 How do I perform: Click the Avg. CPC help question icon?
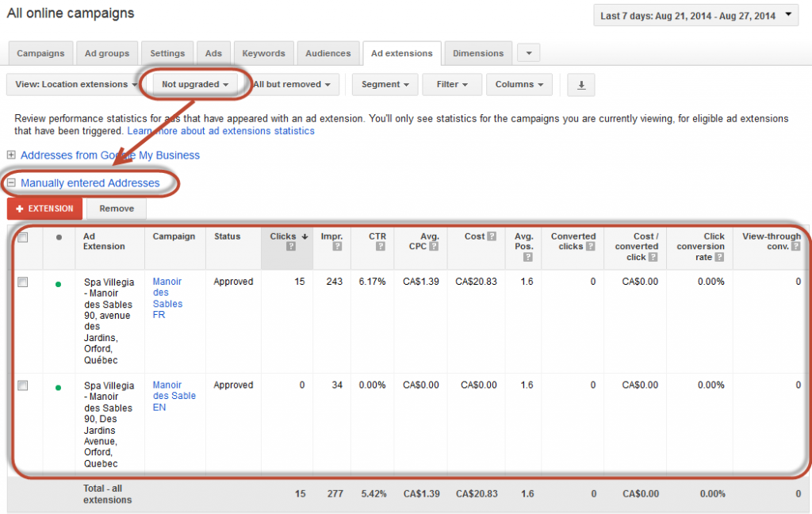coord(434,247)
